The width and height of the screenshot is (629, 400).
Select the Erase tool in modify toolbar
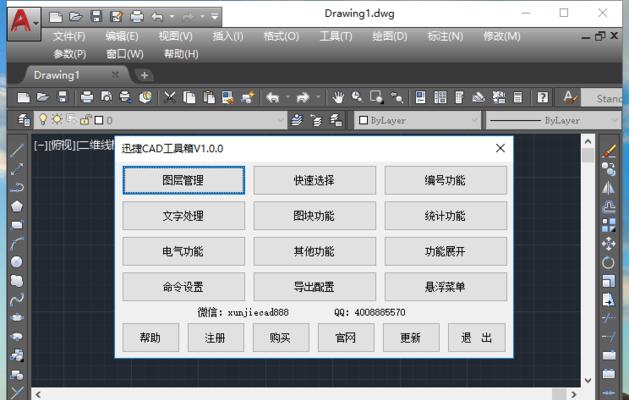pyautogui.click(x=609, y=151)
